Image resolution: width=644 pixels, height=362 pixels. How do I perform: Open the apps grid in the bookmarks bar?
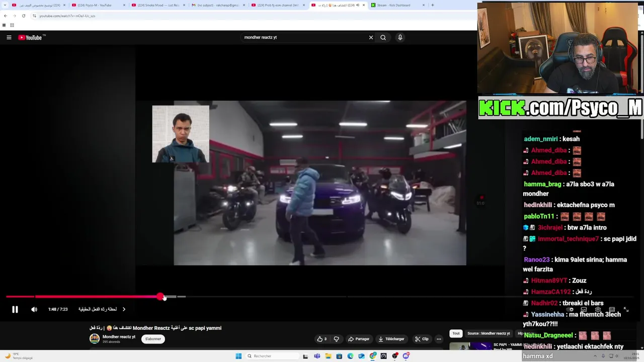[12, 25]
